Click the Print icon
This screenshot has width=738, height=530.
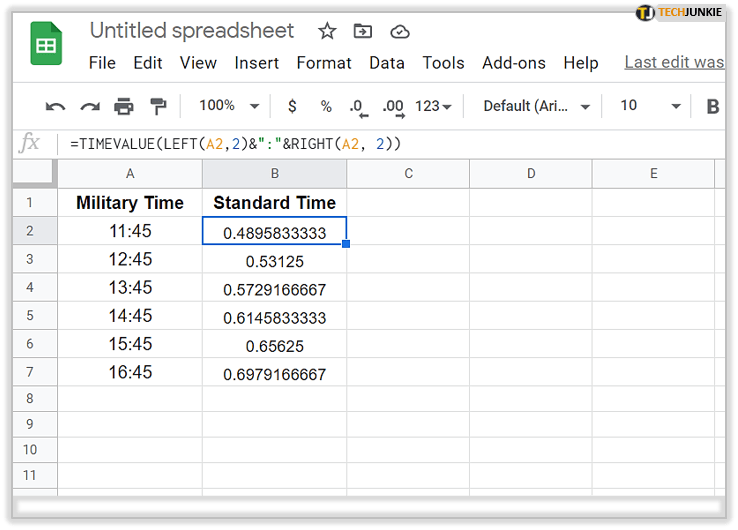click(124, 106)
